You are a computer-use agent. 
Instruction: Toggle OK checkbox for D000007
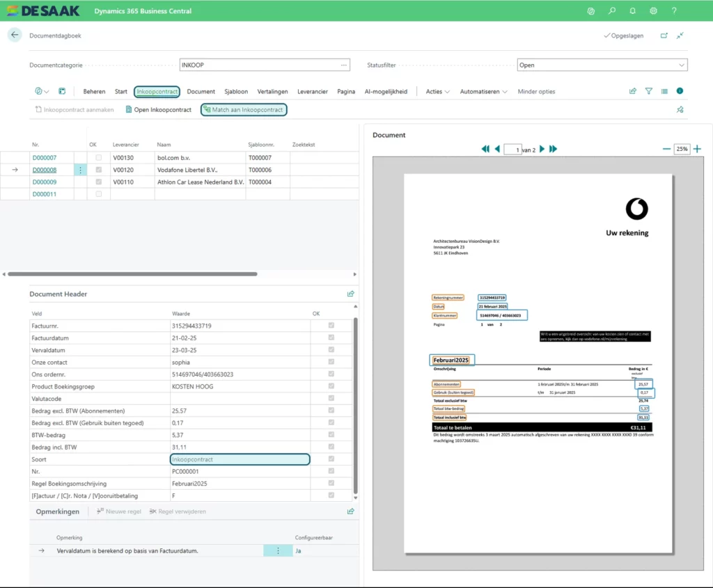point(99,158)
